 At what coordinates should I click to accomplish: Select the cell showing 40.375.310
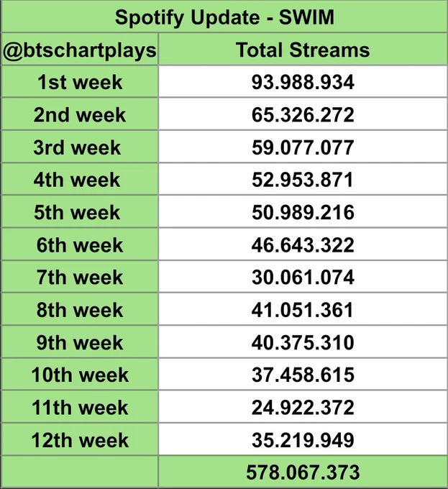pyautogui.click(x=303, y=342)
